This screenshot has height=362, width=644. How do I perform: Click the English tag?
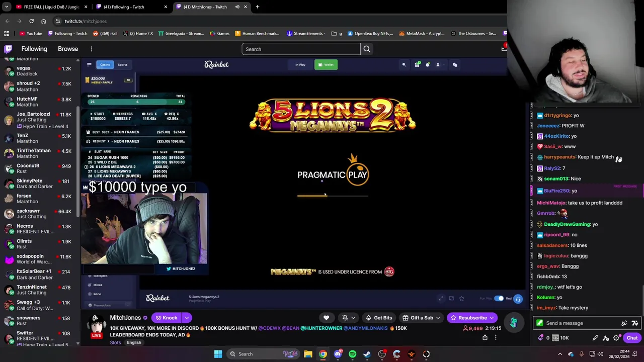coord(134,342)
